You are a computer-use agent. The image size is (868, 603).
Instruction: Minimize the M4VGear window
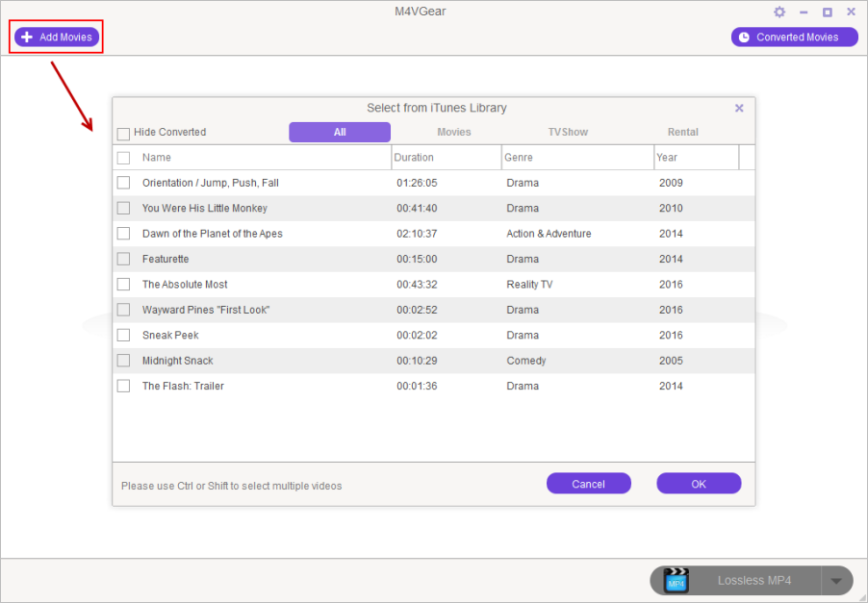coord(804,12)
